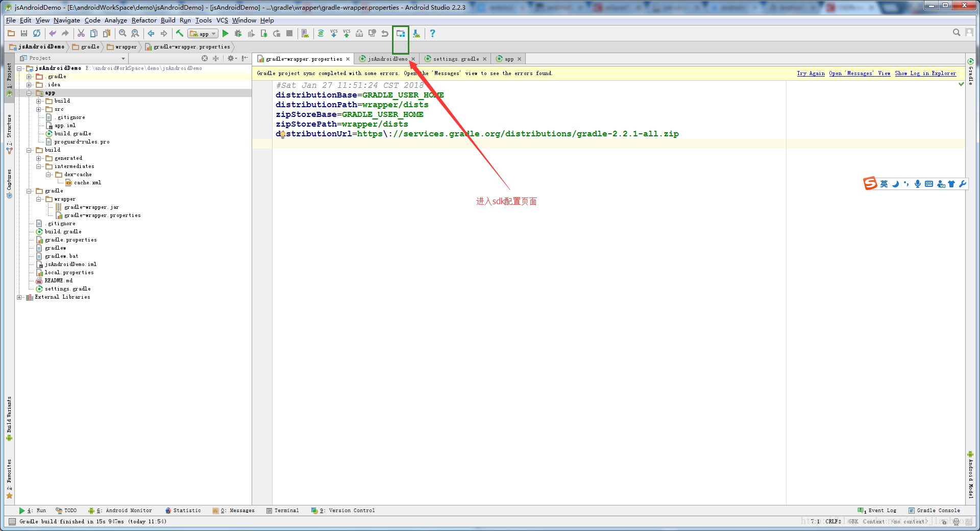Open the Android Monitor tool window

(x=120, y=511)
